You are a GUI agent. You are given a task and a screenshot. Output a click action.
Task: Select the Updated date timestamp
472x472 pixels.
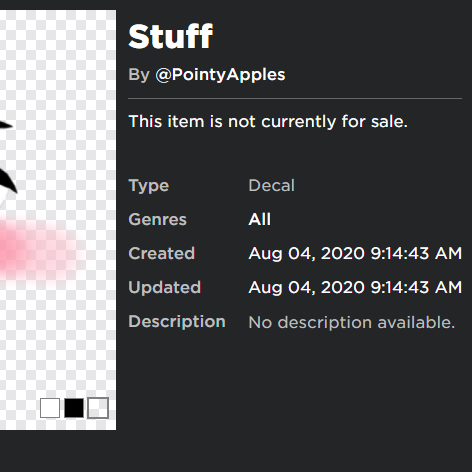(355, 287)
